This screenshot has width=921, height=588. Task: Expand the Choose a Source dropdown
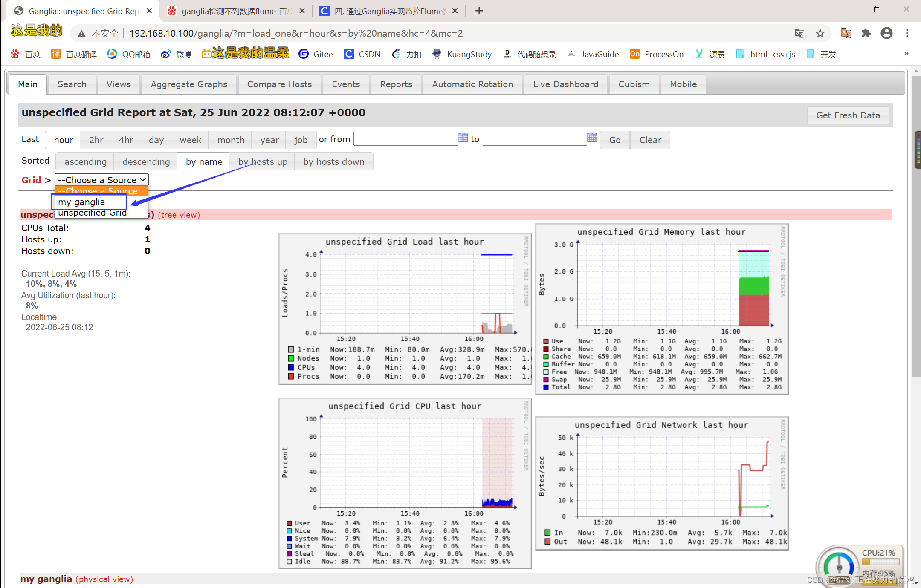click(x=101, y=180)
